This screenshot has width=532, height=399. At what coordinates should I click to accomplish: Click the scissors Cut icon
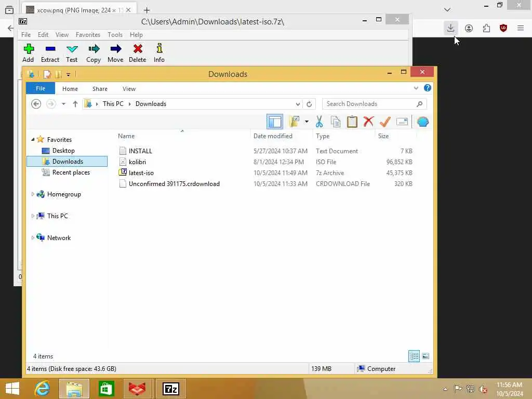coord(319,122)
